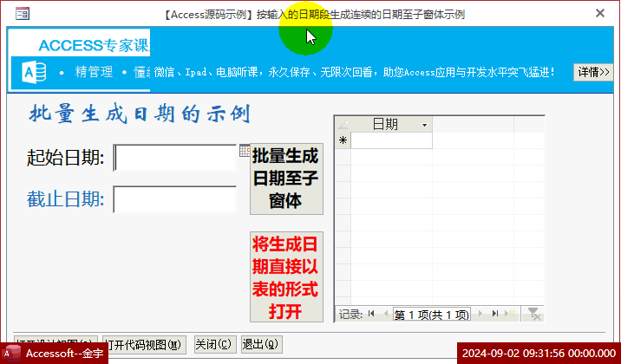Image resolution: width=621 pixels, height=364 pixels.
Task: Go to next record in subform navigator
Action: (480, 314)
